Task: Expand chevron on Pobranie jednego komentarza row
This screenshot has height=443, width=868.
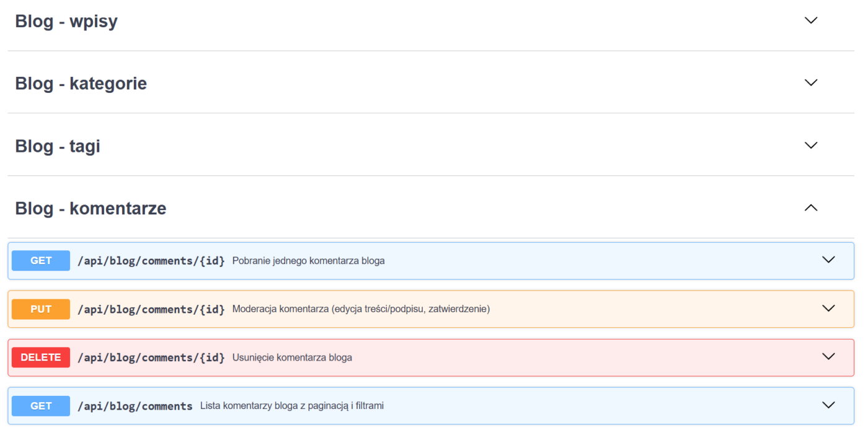Action: [x=828, y=260]
